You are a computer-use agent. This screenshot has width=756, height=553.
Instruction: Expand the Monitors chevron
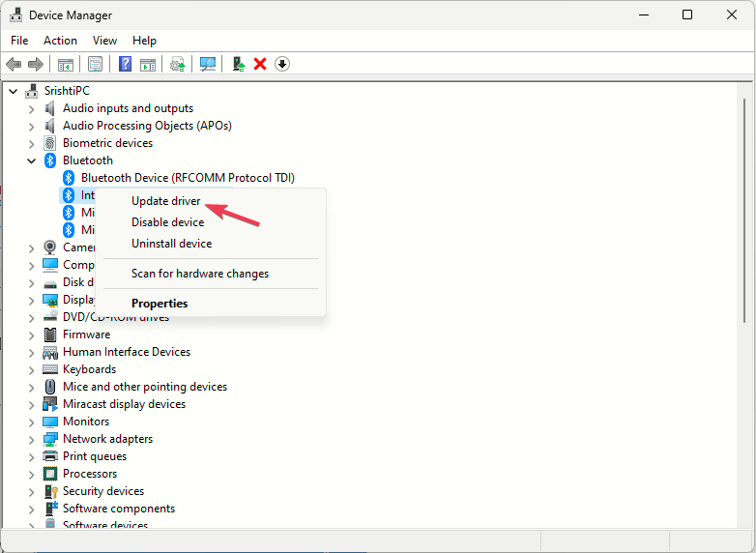[31, 422]
